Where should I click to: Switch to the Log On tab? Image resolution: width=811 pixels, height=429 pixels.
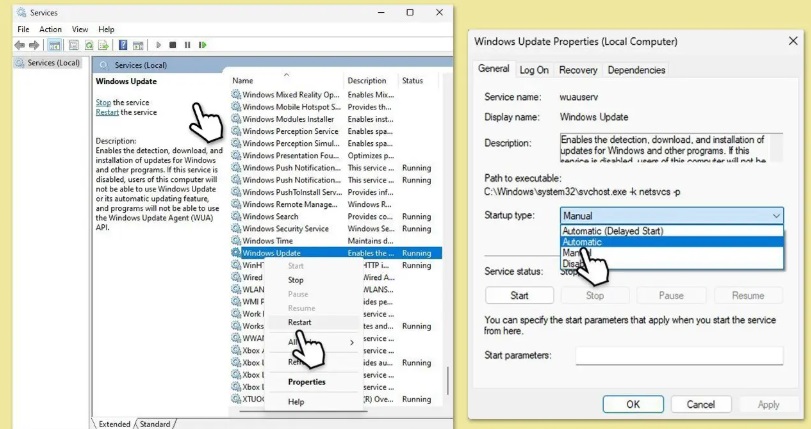(534, 70)
